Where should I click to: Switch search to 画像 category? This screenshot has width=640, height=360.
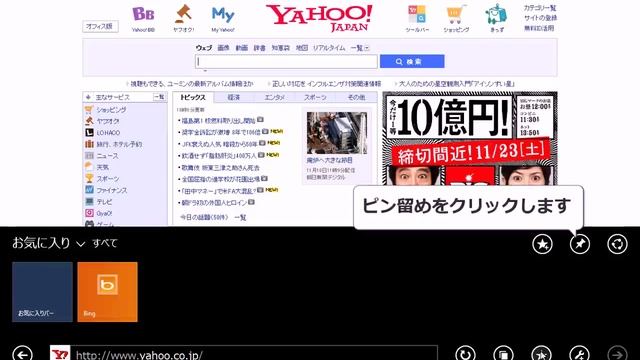pyautogui.click(x=223, y=48)
